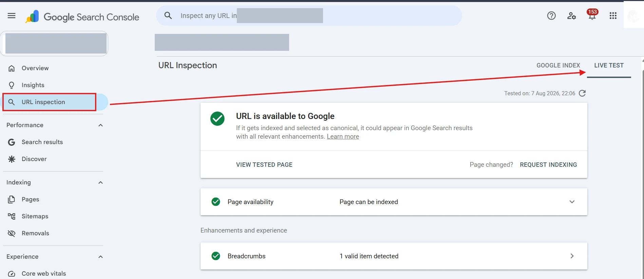Screen dimensions: 644x279
Task: Open Breadcrumbs details arrow
Action: pos(572,256)
